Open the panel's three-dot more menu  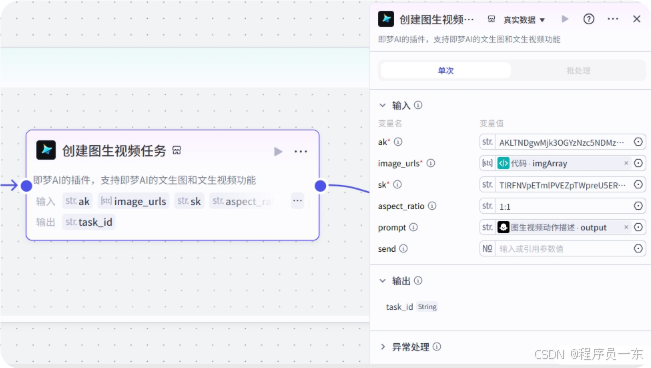(613, 19)
